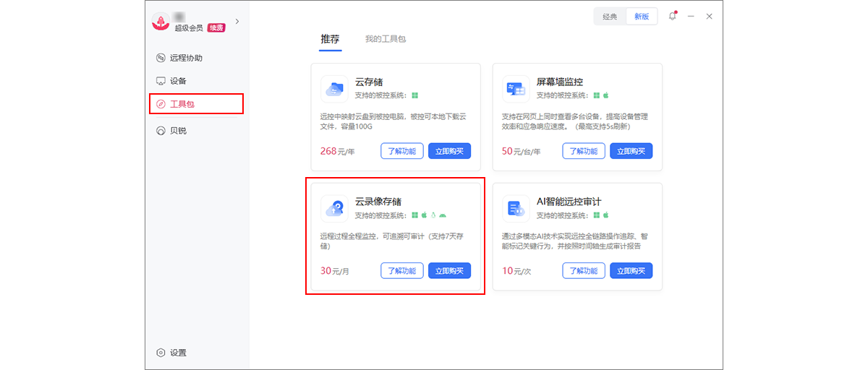Viewport: 868px width, 370px height.
Task: Open the notification bell
Action: tap(673, 16)
